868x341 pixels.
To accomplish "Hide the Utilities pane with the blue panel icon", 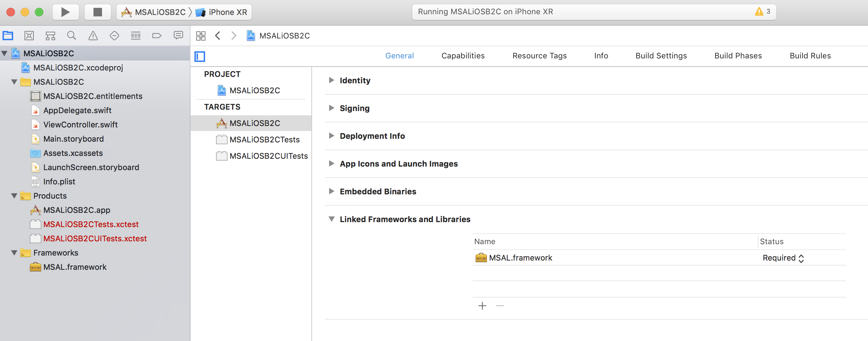I will pyautogui.click(x=200, y=56).
